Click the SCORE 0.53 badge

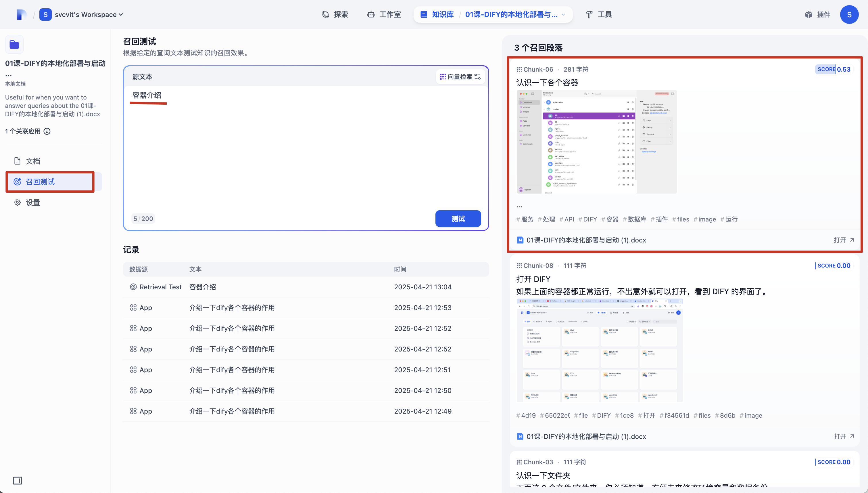tap(834, 69)
